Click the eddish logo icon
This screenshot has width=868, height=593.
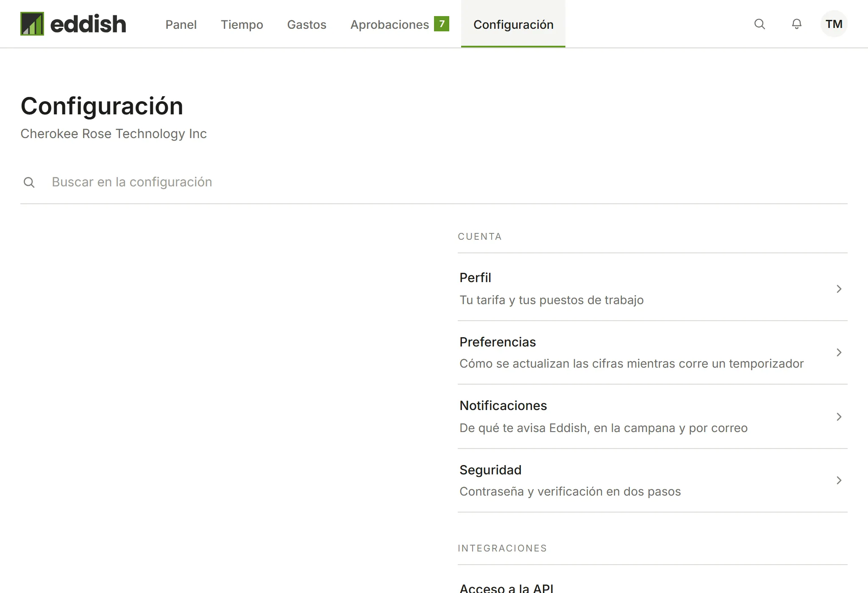tap(32, 24)
